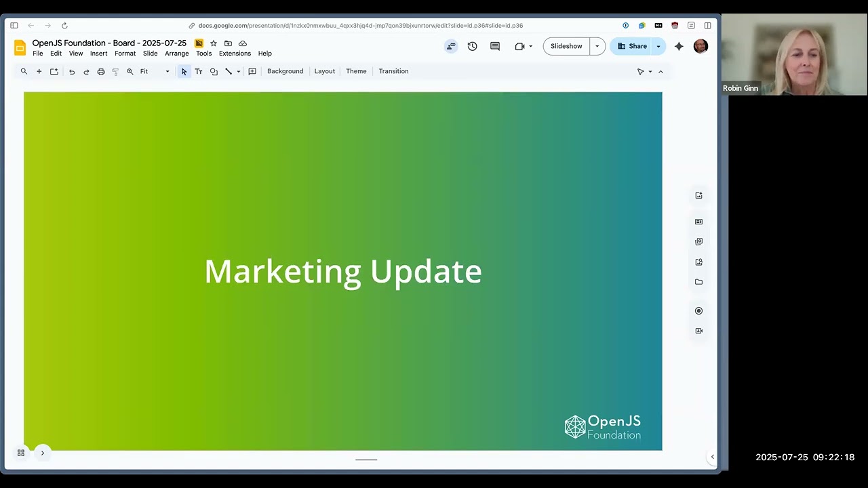The image size is (868, 488).
Task: Select the Marketing Update title text
Action: click(x=343, y=271)
